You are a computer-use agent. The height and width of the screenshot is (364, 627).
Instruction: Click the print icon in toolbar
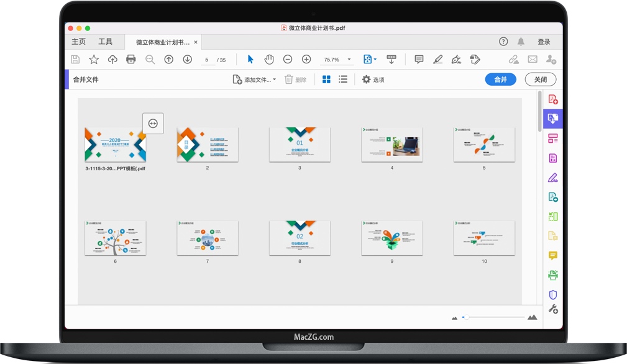pos(131,60)
